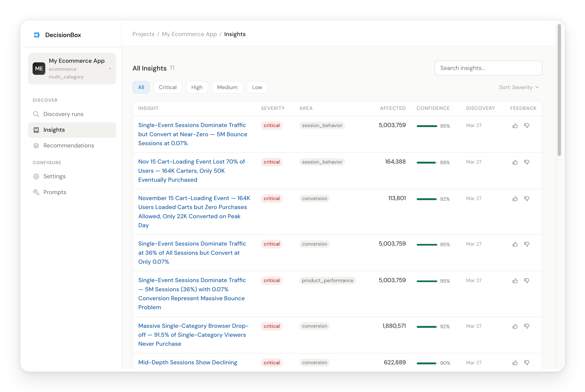Thumbs up the 113,801 affected insight
This screenshot has height=392, width=585.
coord(515,199)
